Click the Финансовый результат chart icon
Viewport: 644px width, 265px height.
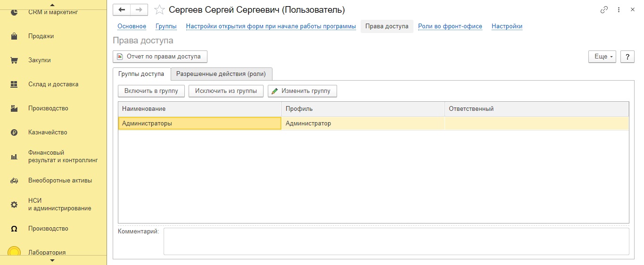click(14, 157)
